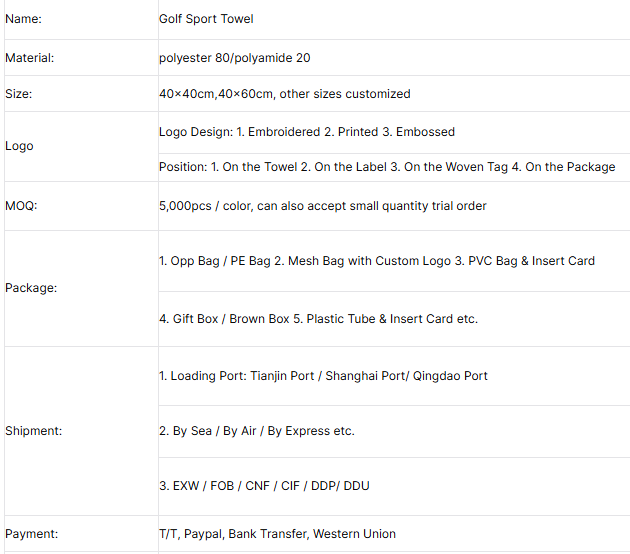Click the 'Logo' row label

point(19,146)
